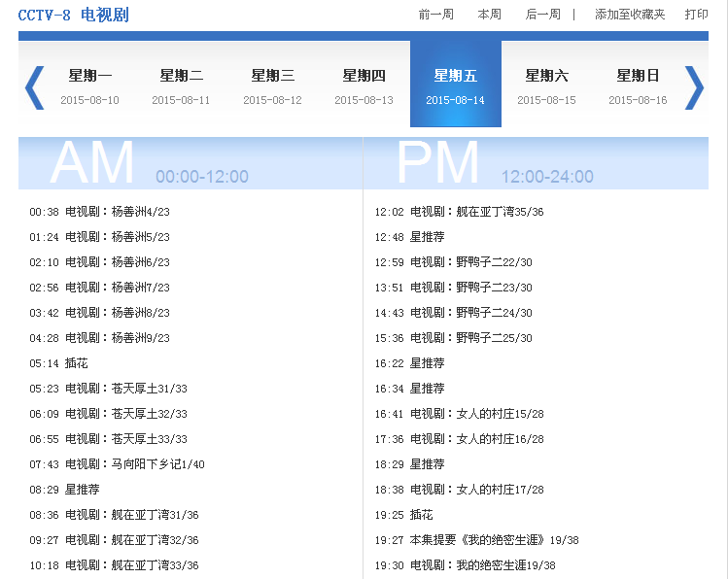Click the CCTV-8 电视剧 title
The image size is (728, 579).
pos(73,15)
